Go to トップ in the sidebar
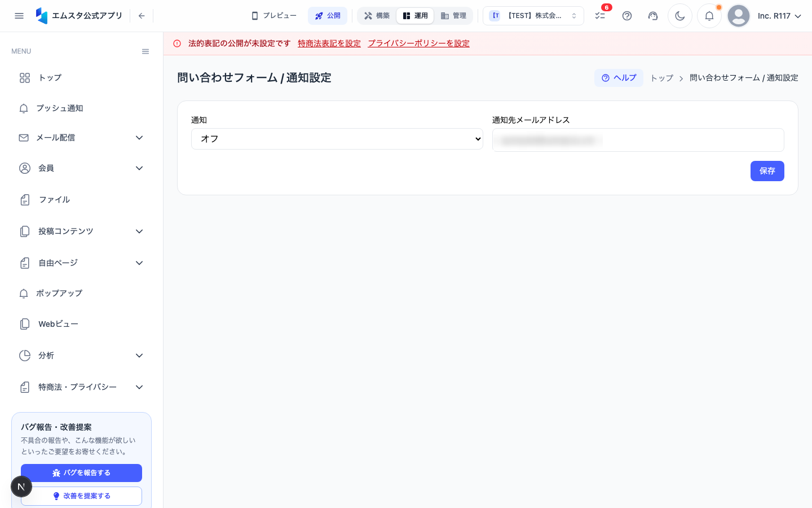The image size is (812, 508). coord(81,78)
